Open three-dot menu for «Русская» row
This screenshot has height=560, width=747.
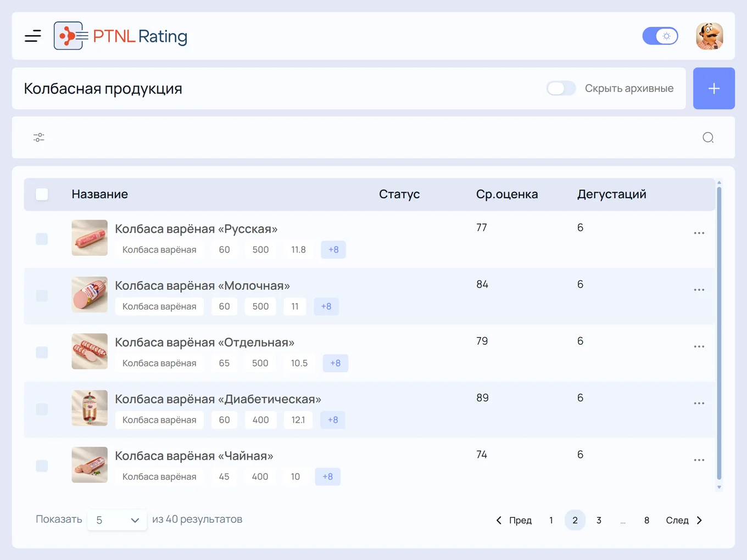699,233
